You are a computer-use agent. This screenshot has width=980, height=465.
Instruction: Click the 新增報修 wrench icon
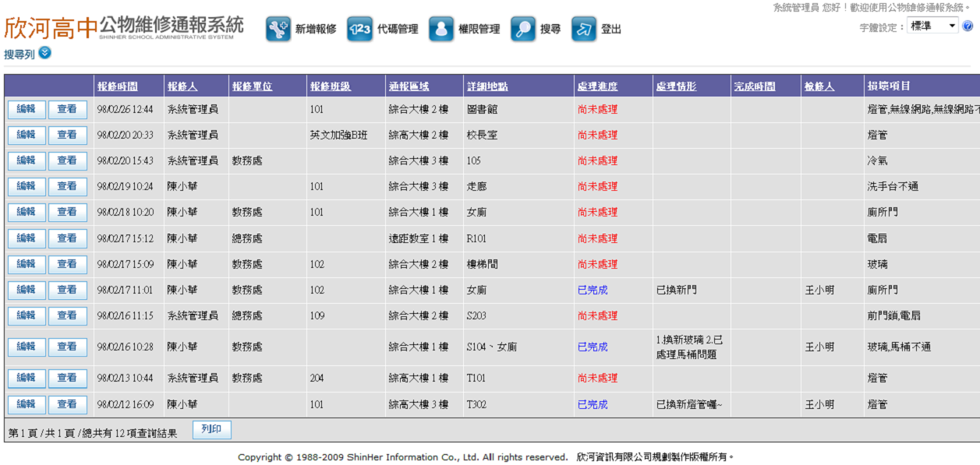click(278, 29)
